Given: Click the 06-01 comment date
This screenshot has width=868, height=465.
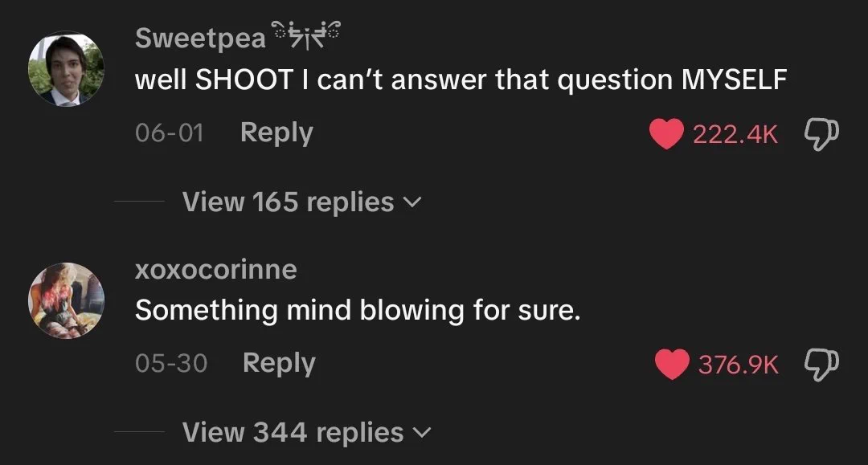Looking at the screenshot, I should 170,133.
